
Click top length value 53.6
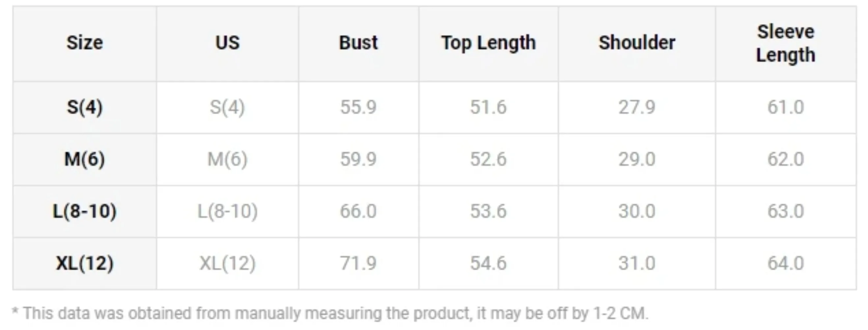[488, 211]
